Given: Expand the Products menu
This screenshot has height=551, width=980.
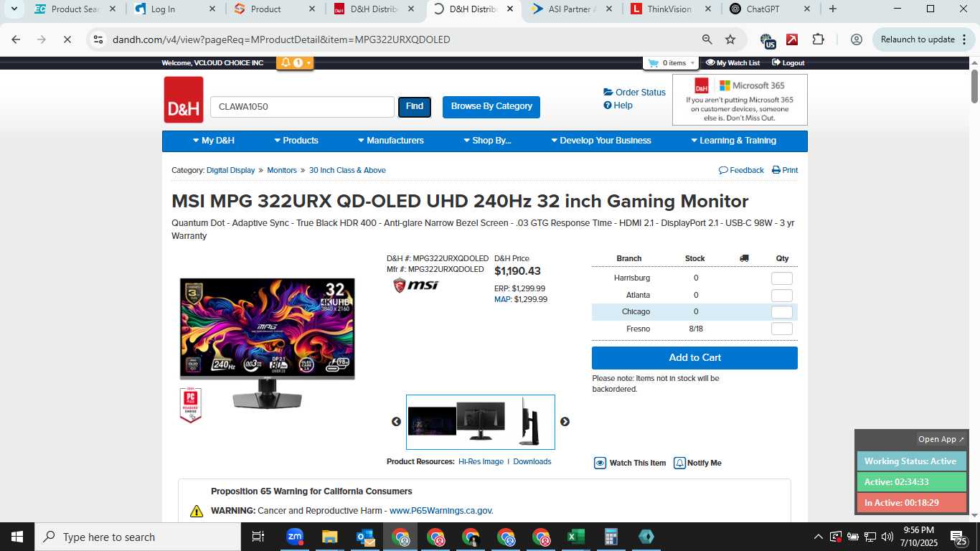Looking at the screenshot, I should [x=296, y=141].
